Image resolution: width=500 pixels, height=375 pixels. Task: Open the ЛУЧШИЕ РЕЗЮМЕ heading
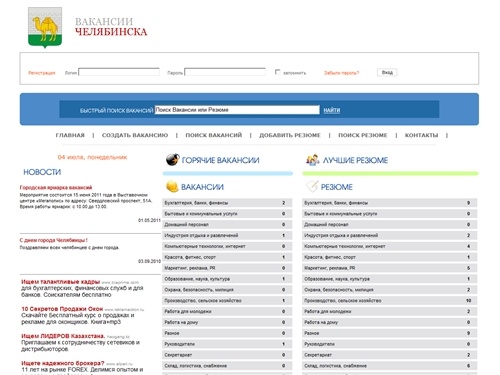(x=355, y=160)
